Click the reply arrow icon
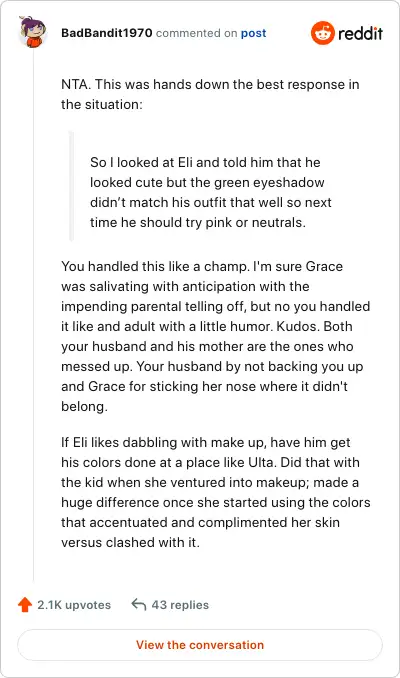400x678 pixels. point(138,604)
